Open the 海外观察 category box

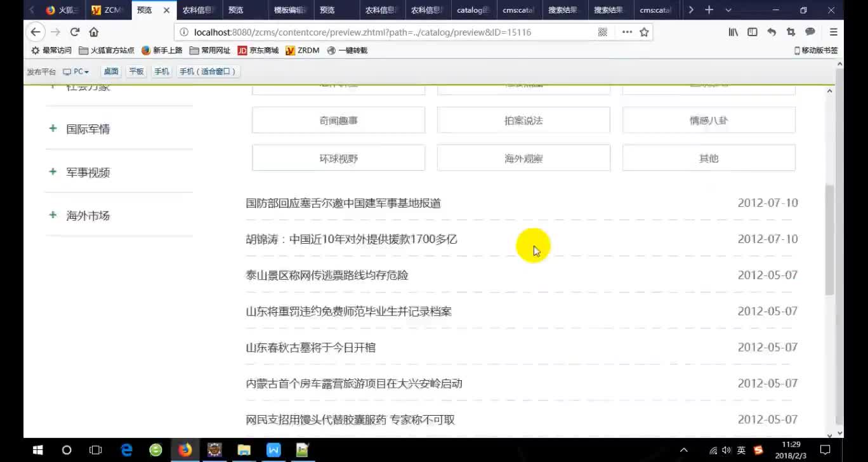[523, 158]
